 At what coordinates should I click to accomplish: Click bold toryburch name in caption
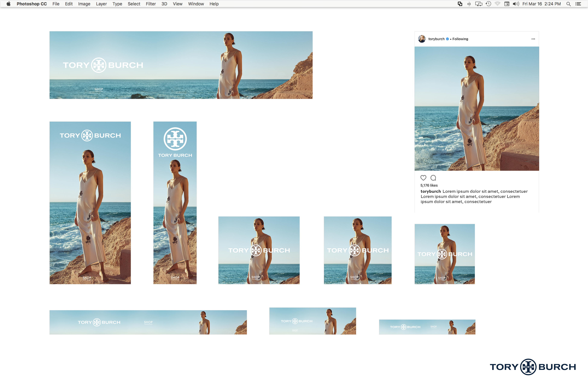pyautogui.click(x=431, y=191)
